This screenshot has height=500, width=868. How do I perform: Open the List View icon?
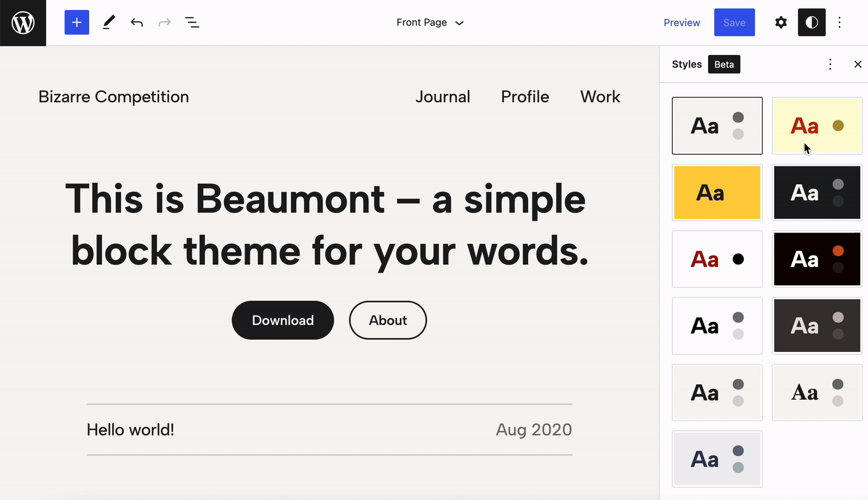(192, 23)
